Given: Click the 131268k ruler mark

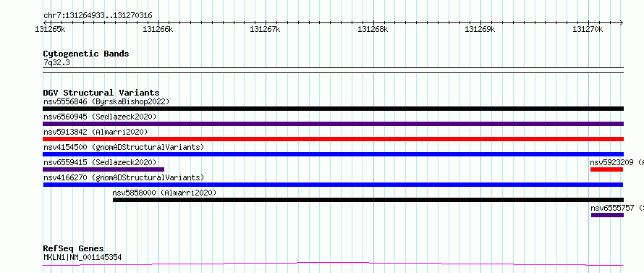Looking at the screenshot, I should click(x=373, y=29).
